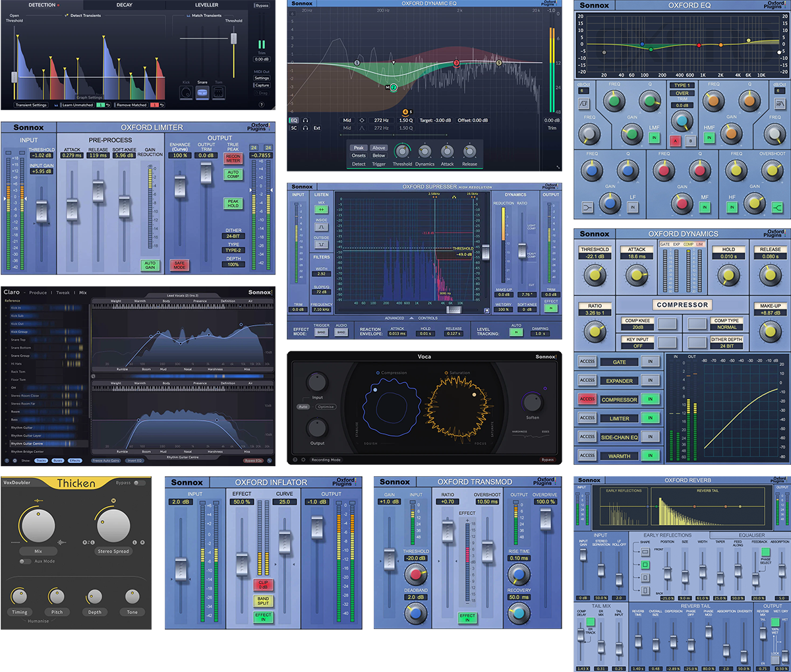Click the Inside listen icon in Supresser
This screenshot has width=791, height=672.
(321, 227)
